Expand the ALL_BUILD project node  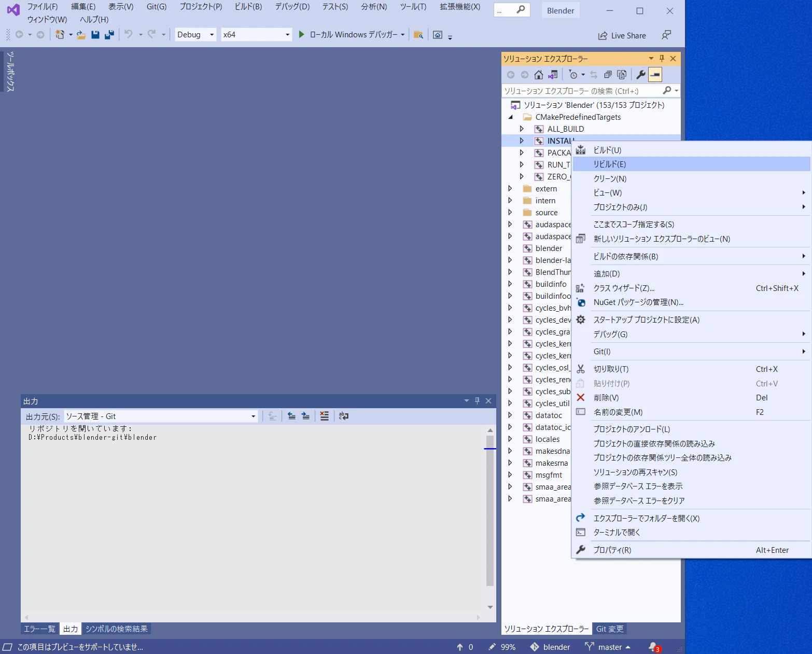[x=522, y=129]
